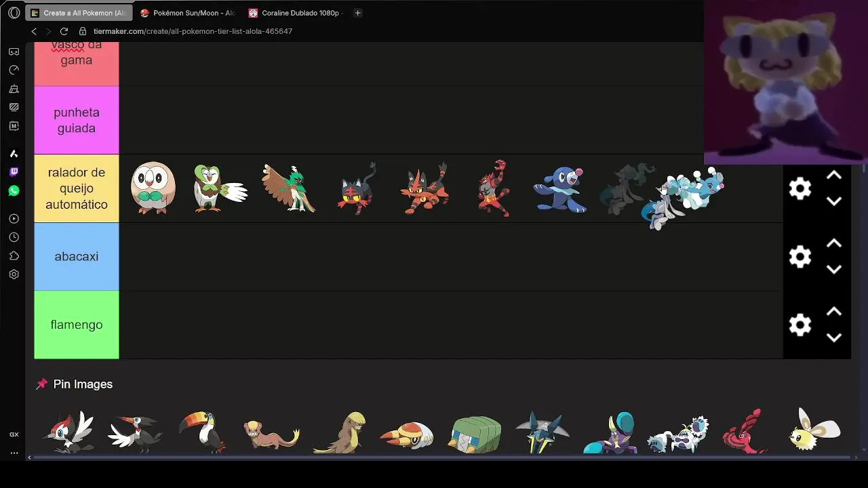
Task: Open Twitch in the sidebar
Action: pos(14,172)
